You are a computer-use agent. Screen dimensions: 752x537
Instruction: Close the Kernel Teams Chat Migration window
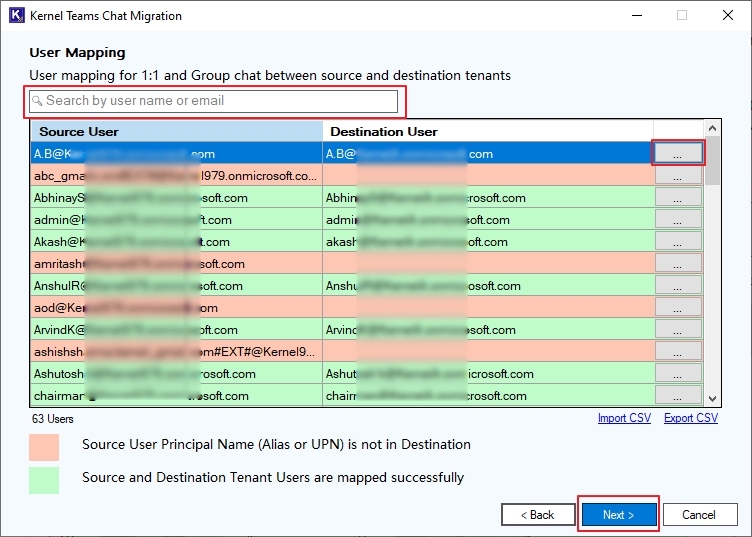pyautogui.click(x=728, y=15)
